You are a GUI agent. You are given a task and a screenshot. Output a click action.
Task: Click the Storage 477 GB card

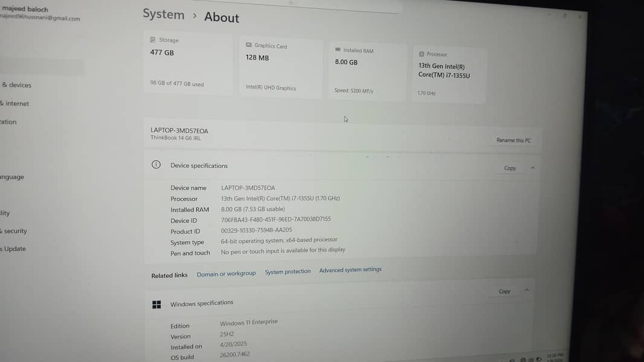point(188,63)
